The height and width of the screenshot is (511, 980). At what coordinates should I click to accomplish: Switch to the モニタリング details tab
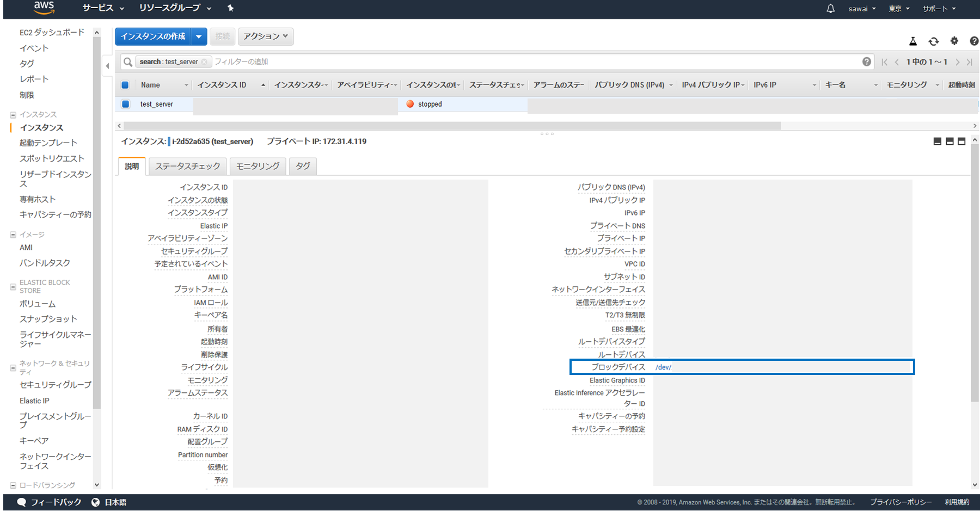258,166
